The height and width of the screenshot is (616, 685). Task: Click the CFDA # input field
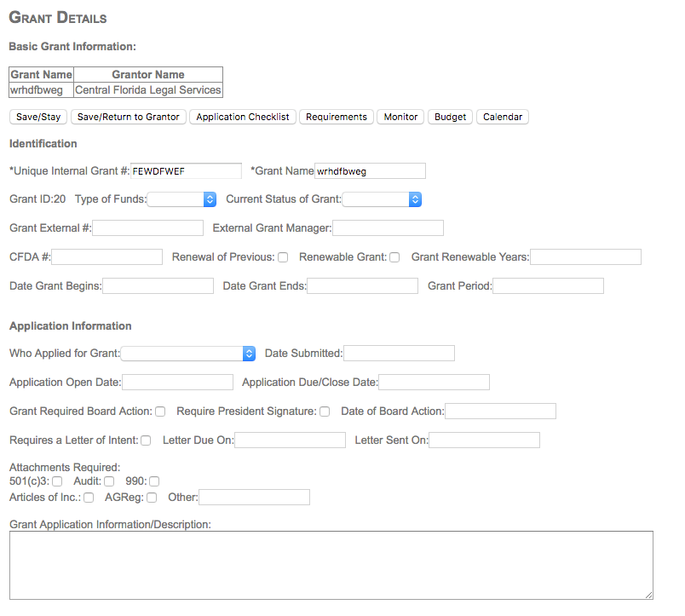pyautogui.click(x=106, y=257)
